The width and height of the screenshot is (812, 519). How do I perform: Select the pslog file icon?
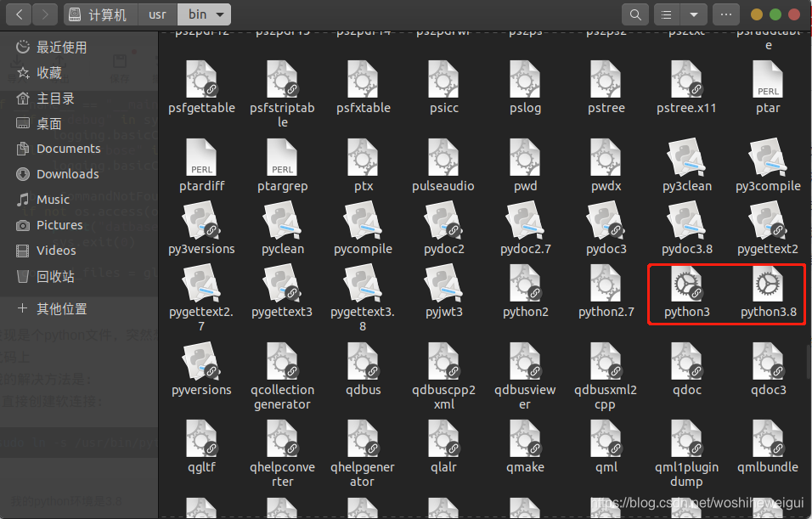525,79
